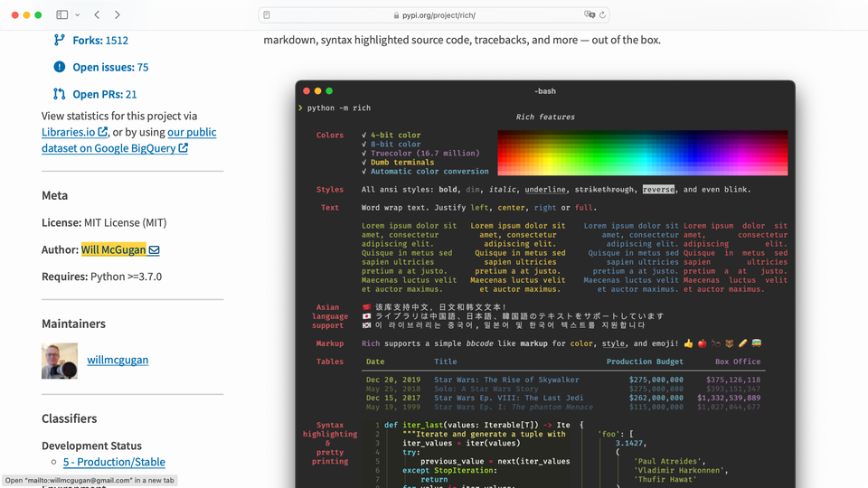The width and height of the screenshot is (868, 488).
Task: Open the 5 - Production/Stable classifier link
Action: 114,462
